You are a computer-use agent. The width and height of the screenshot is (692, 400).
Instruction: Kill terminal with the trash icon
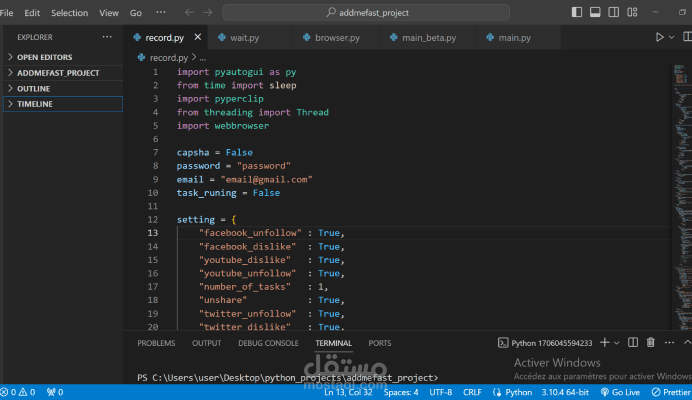tap(651, 343)
